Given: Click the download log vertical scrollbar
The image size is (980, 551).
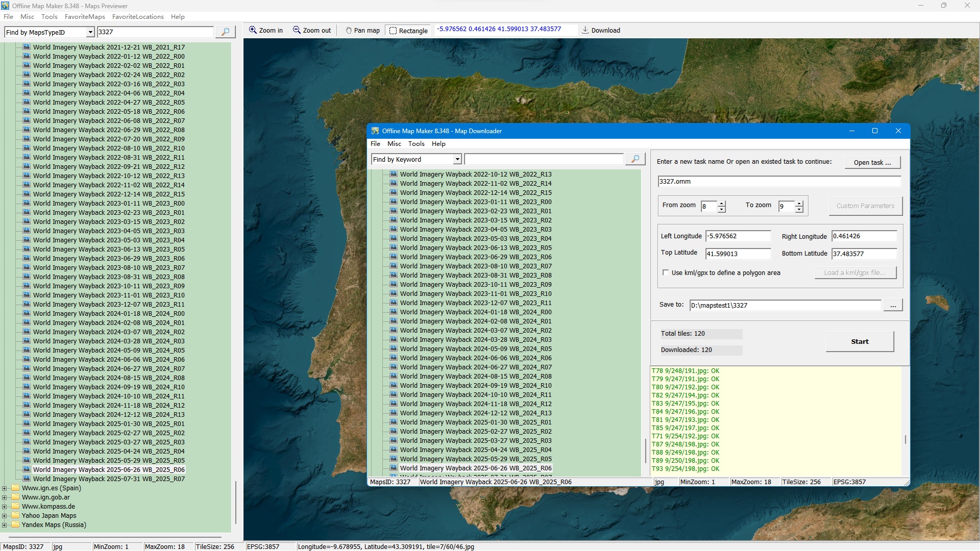Looking at the screenshot, I should tap(905, 439).
